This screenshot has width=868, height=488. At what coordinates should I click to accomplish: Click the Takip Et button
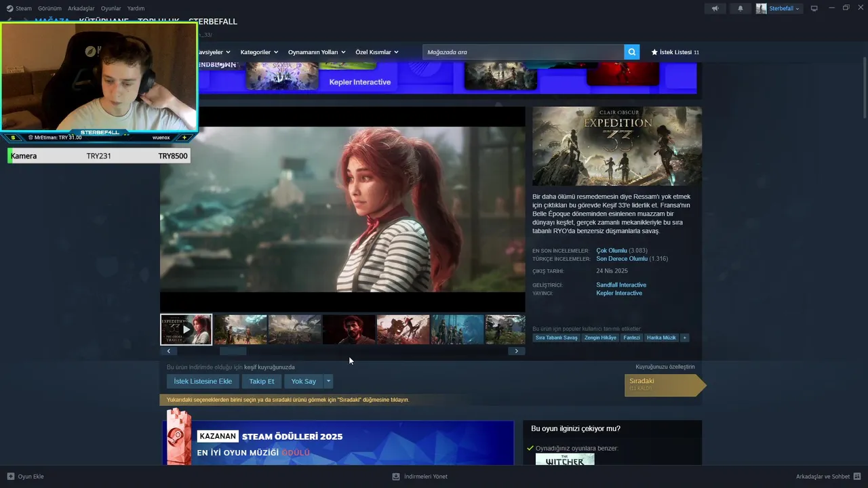262,381
